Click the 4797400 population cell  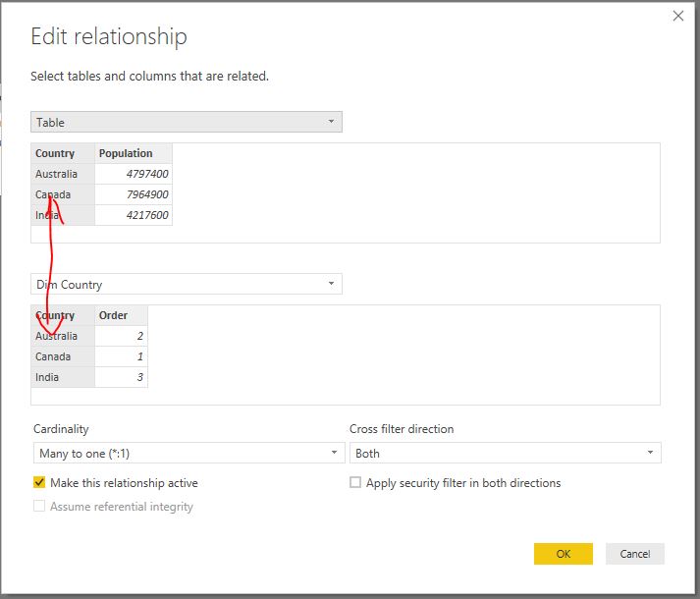tap(134, 174)
